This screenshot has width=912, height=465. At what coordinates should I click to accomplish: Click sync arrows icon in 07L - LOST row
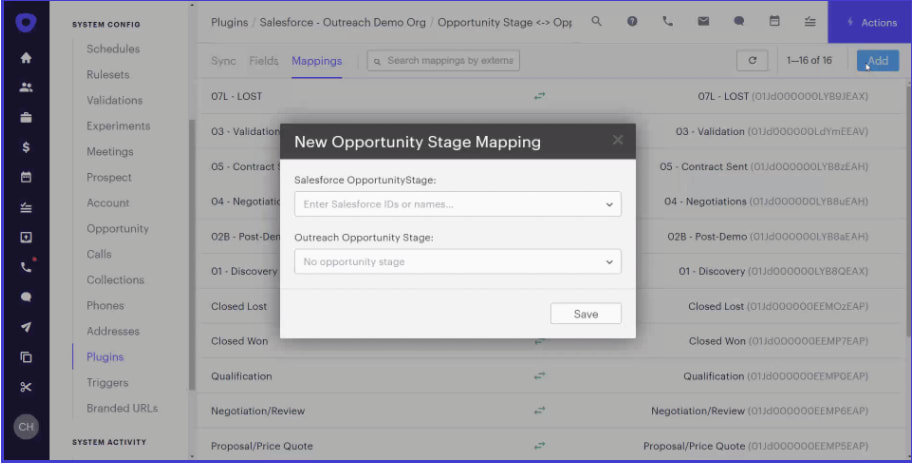coord(540,96)
